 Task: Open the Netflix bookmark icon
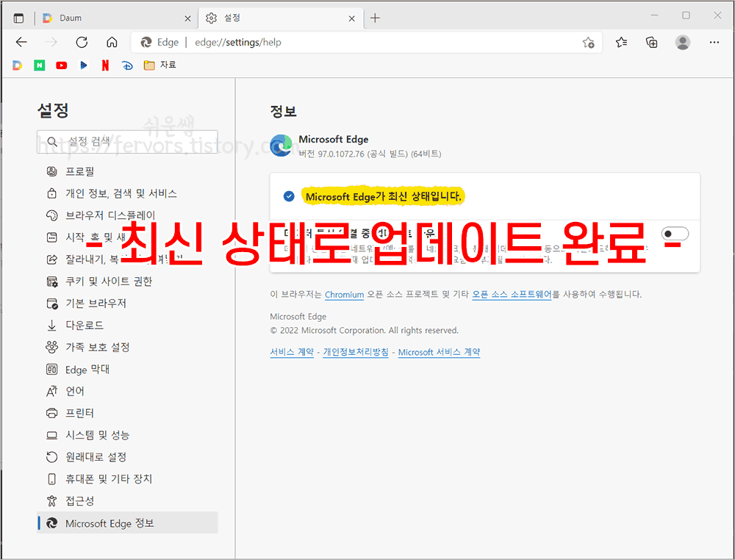point(105,65)
